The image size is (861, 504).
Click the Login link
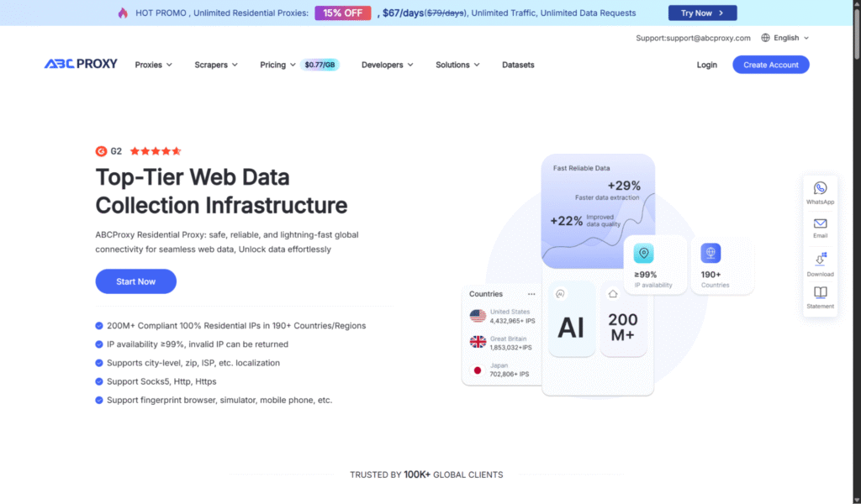[x=706, y=65]
